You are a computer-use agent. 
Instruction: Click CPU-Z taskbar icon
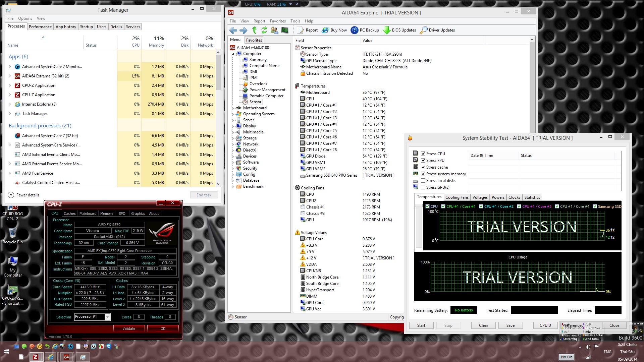click(36, 357)
